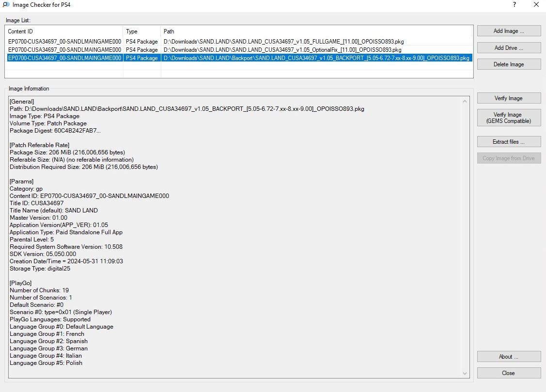Screen dimensions: 546x392
Task: Click the info panel scroll up arrow
Action: pos(465,101)
